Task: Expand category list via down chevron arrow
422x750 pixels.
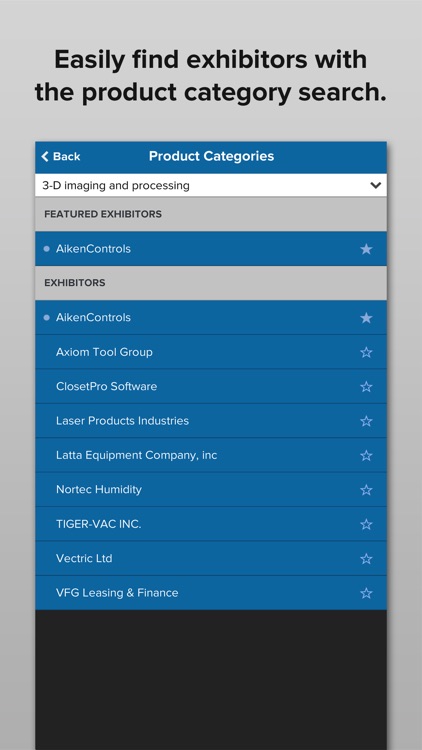Action: click(x=376, y=185)
